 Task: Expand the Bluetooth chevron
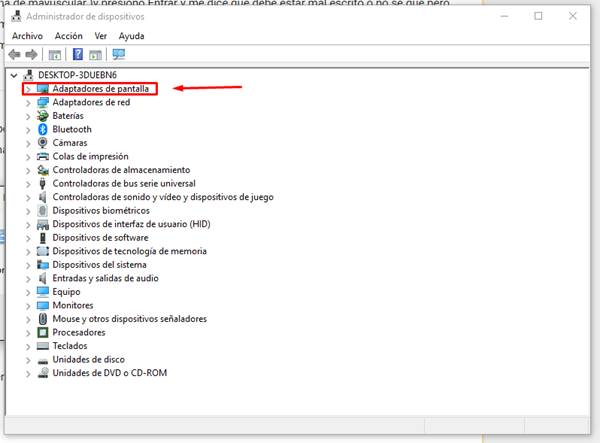click(28, 130)
